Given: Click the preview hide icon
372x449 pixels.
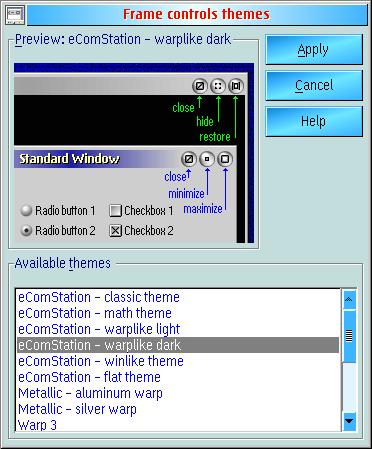Looking at the screenshot, I should click(218, 86).
